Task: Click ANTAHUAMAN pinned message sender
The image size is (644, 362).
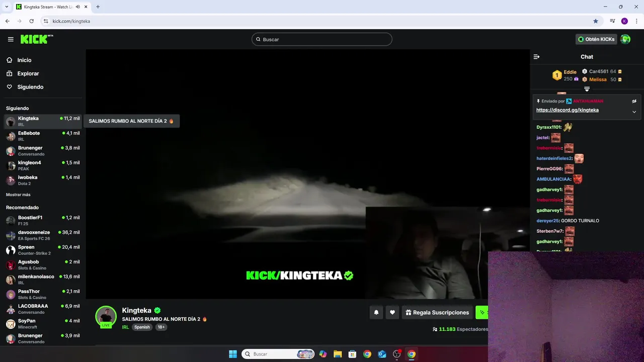Action: click(x=588, y=101)
